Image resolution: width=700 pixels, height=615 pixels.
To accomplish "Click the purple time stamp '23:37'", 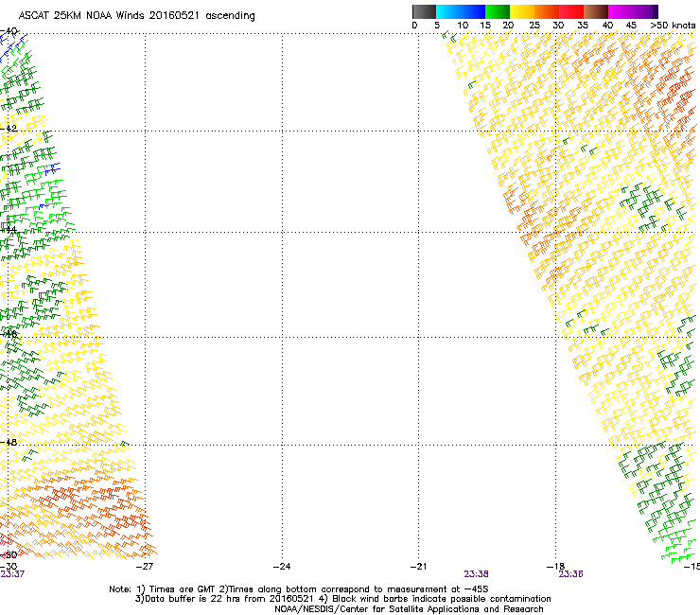I will coord(12,574).
